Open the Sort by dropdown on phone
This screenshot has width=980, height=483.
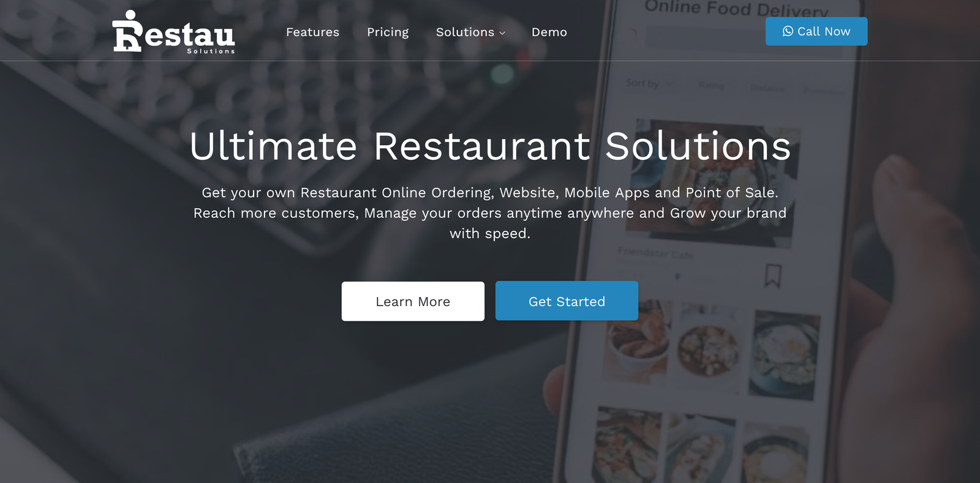tap(648, 83)
